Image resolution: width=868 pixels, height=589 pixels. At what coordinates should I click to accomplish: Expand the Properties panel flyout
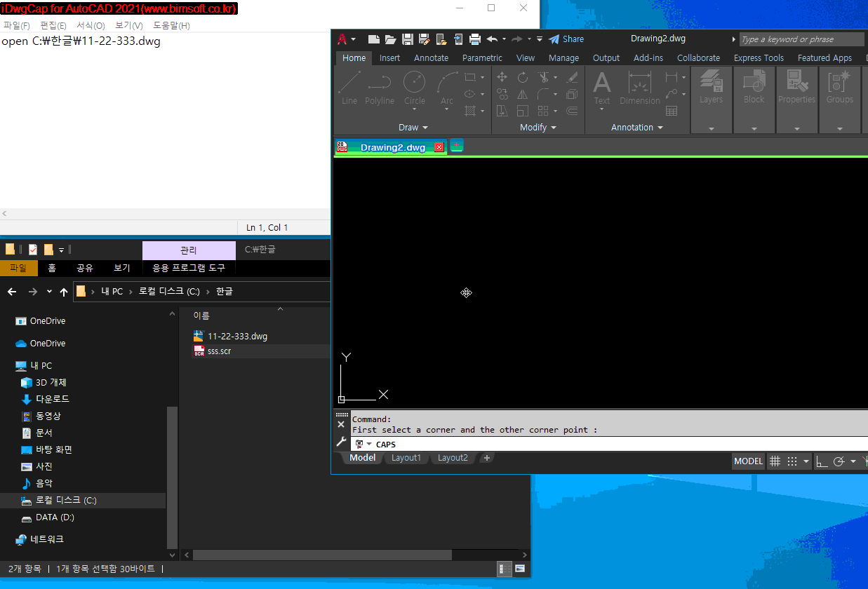click(797, 128)
